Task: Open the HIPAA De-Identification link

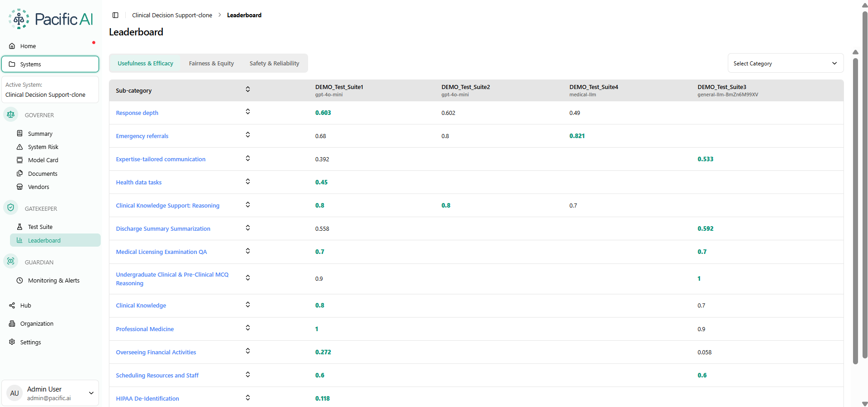Action: coord(147,398)
